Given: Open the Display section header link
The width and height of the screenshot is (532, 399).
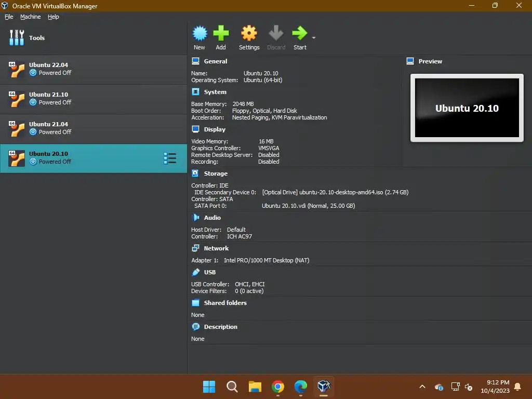Looking at the screenshot, I should tap(215, 129).
